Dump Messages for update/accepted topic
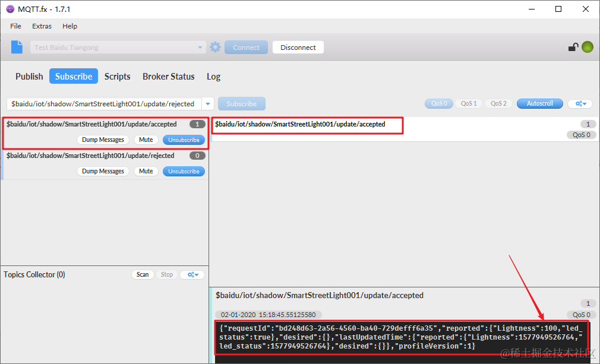Screen dimensions: 600x364 (103, 140)
